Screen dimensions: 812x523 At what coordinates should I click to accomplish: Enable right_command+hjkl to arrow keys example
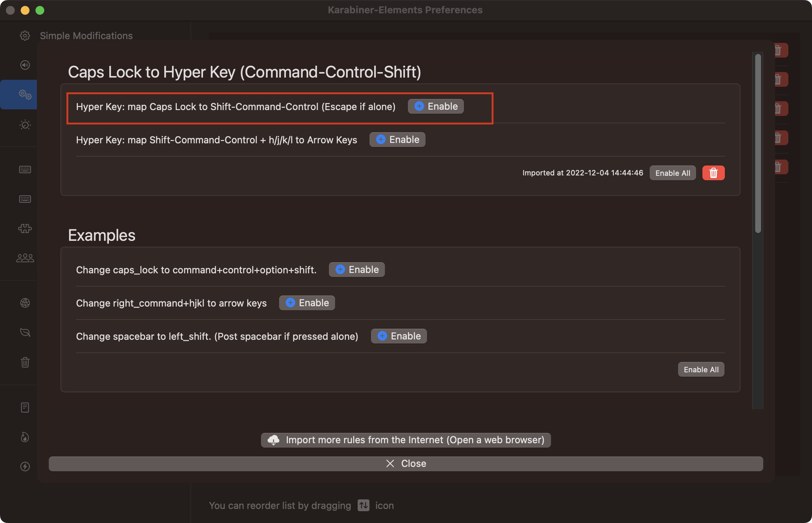(307, 303)
